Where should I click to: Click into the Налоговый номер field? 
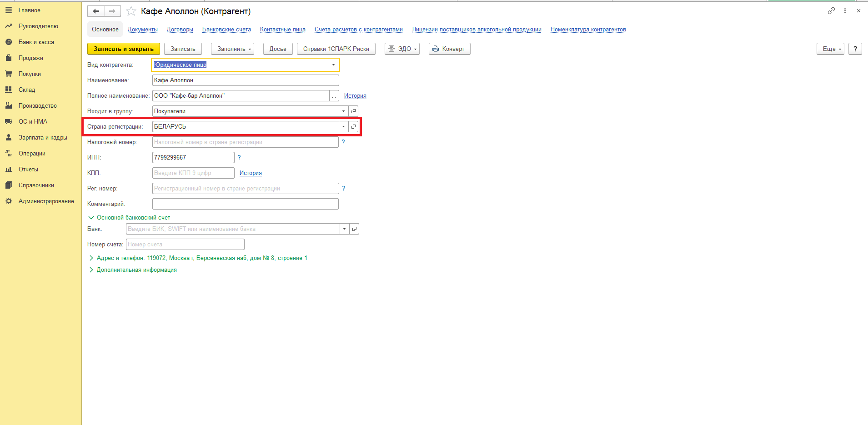(246, 142)
